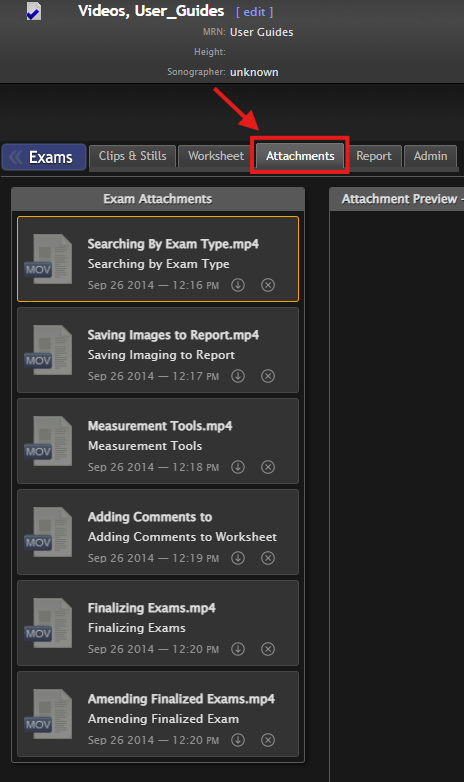This screenshot has height=782, width=464.
Task: Switch to Admin tab
Action: [x=430, y=156]
